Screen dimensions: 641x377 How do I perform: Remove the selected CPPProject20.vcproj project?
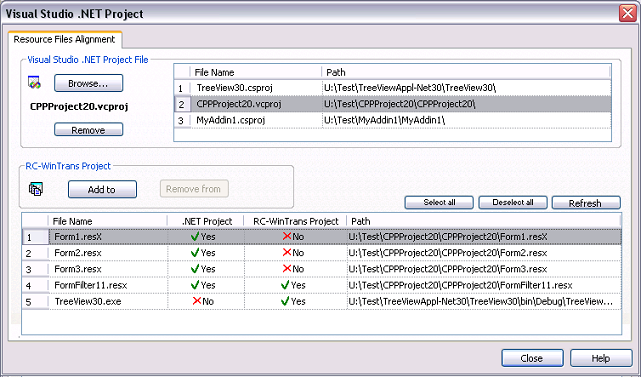click(x=88, y=130)
